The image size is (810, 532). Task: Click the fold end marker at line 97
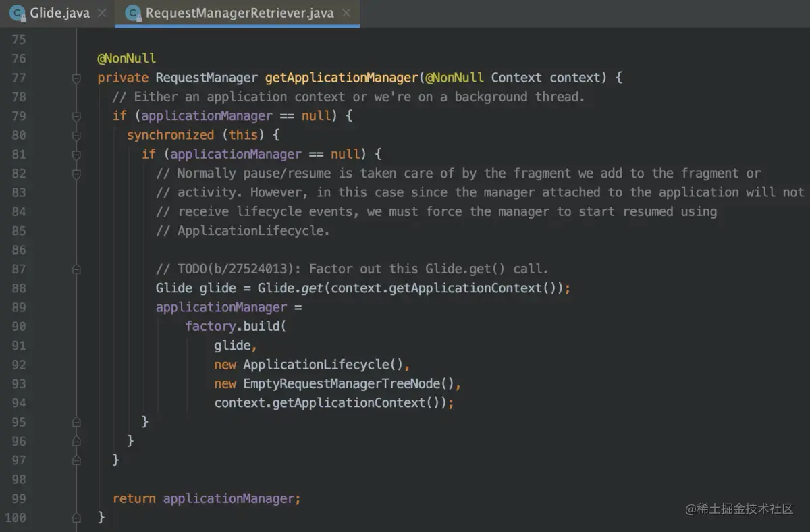point(76,460)
